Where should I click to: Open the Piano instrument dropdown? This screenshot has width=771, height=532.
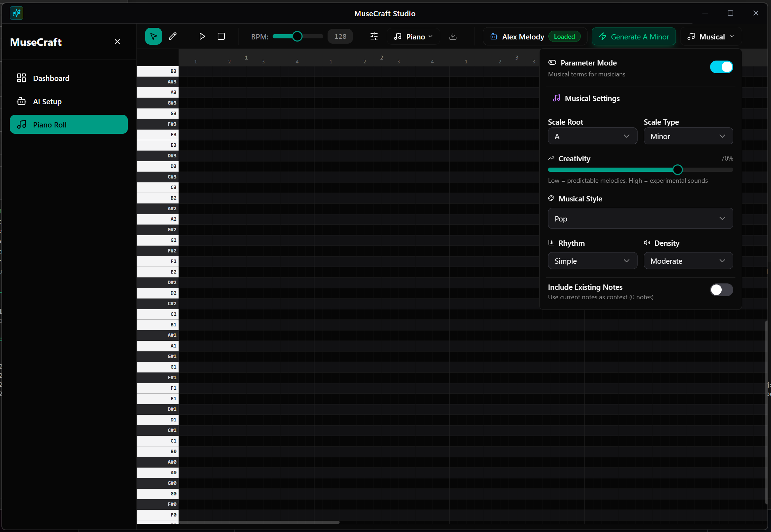tap(413, 37)
